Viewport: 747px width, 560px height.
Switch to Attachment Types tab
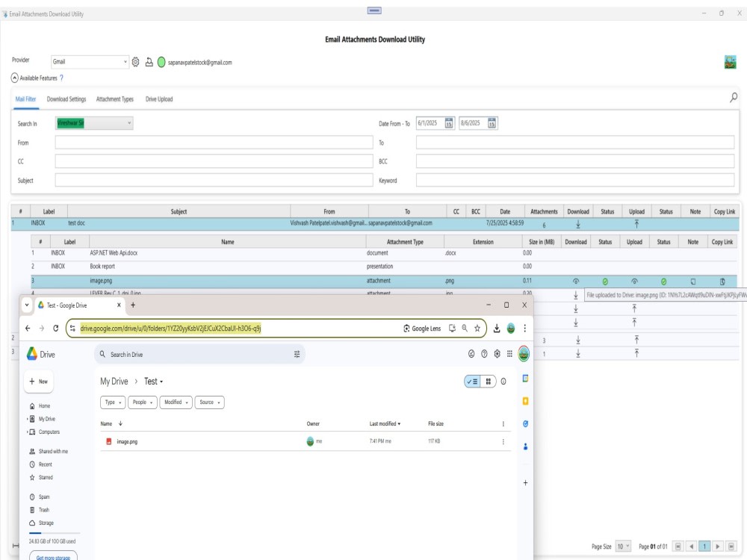click(x=115, y=99)
